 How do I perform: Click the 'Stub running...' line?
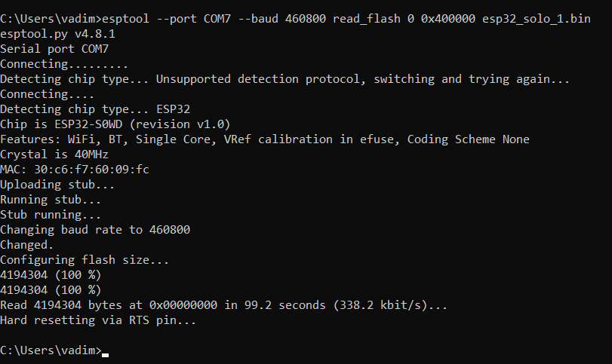coord(51,215)
